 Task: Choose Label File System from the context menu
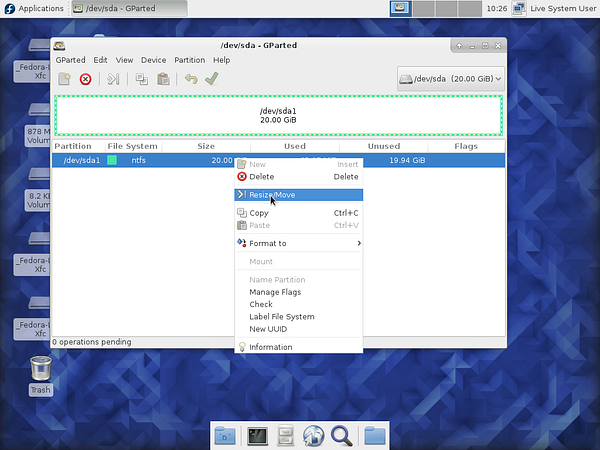298,317
